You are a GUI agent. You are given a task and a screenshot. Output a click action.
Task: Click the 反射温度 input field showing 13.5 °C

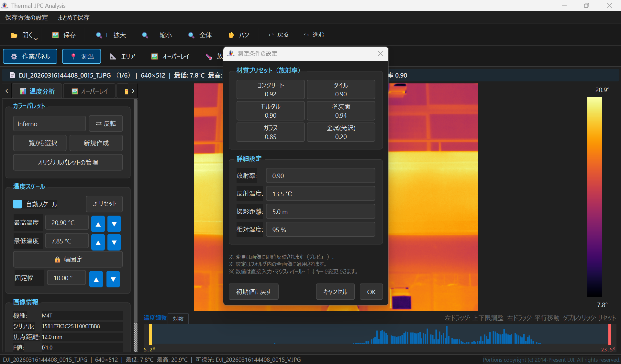coord(320,194)
